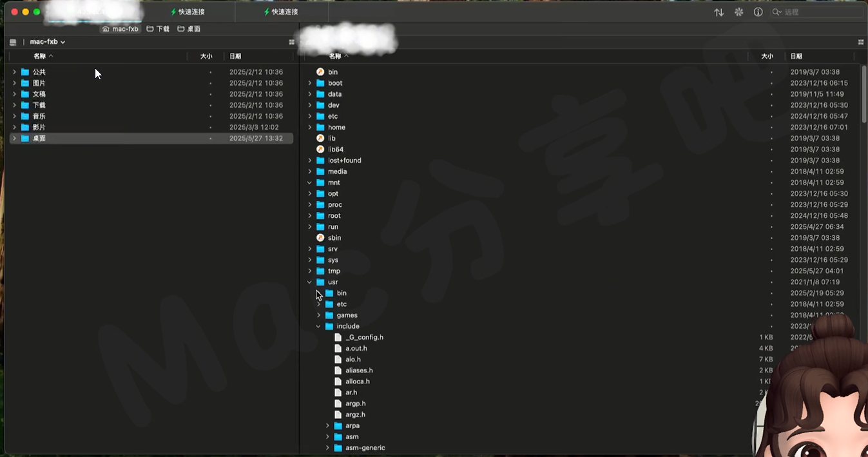Click the lost+found folder icon

pyautogui.click(x=320, y=160)
